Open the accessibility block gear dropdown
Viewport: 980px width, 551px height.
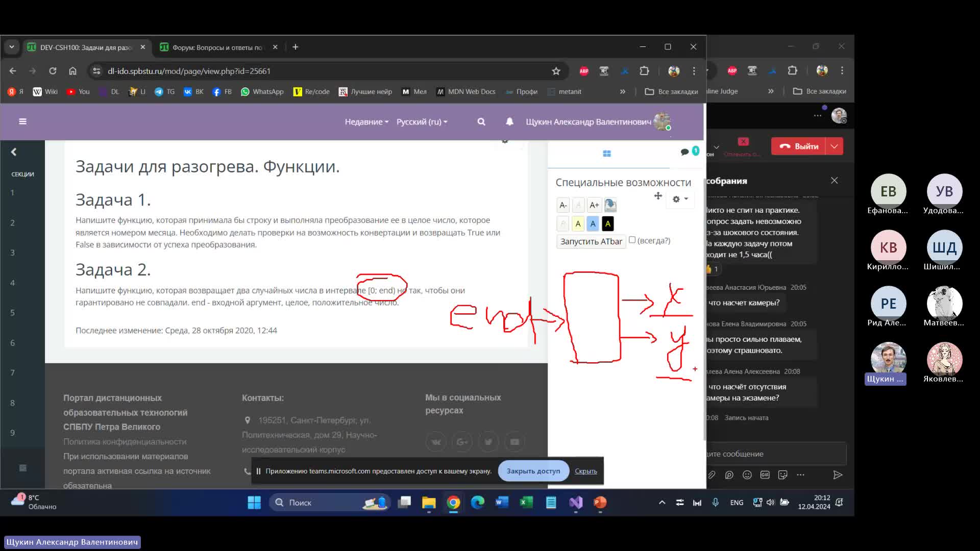[680, 199]
